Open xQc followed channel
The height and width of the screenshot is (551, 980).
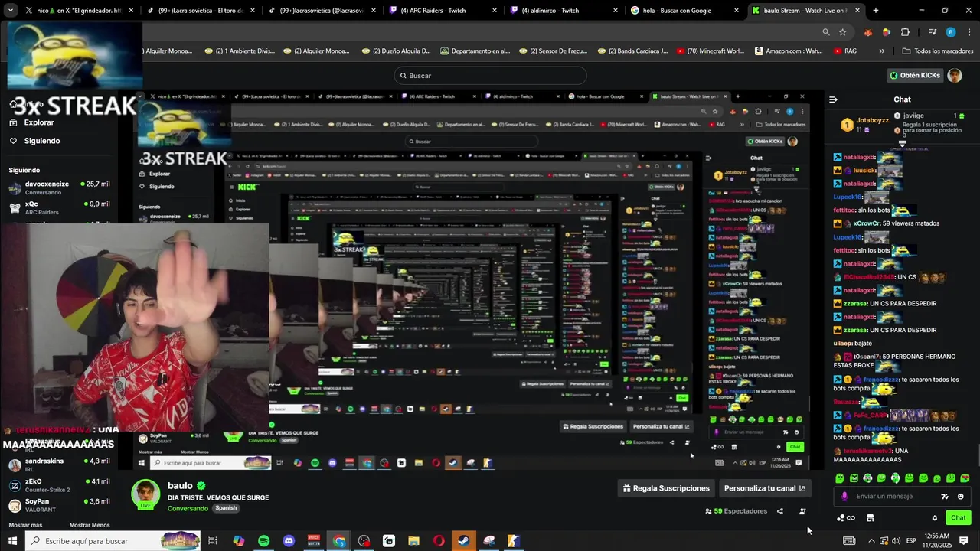60,208
